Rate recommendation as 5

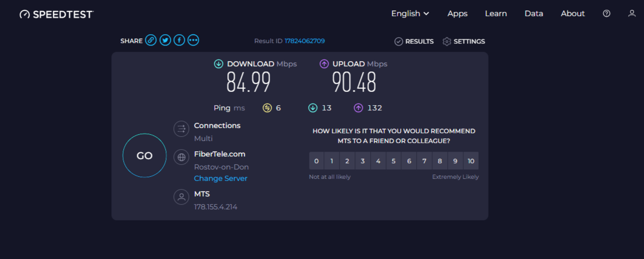coord(393,161)
